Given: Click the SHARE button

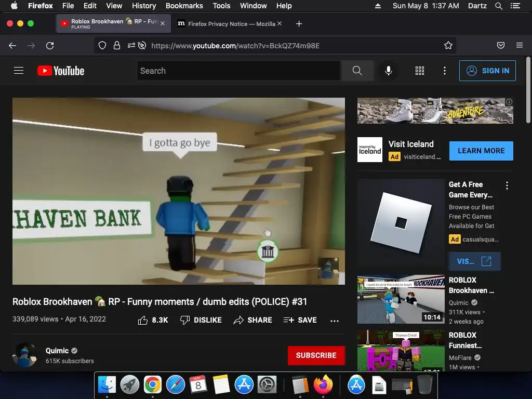Looking at the screenshot, I should [x=253, y=320].
